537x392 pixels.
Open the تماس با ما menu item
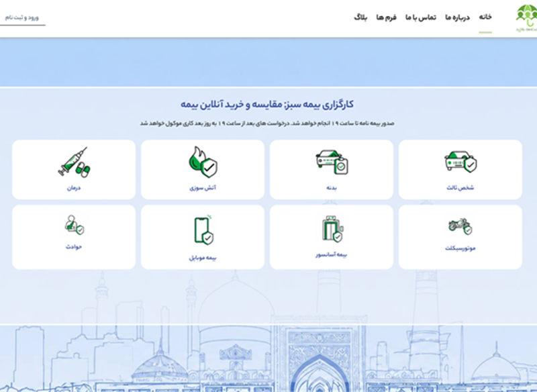pyautogui.click(x=421, y=17)
